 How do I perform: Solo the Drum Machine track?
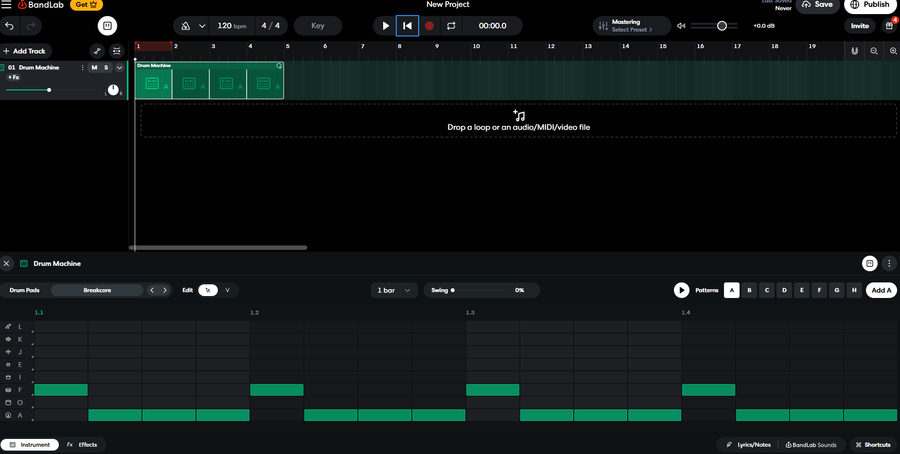point(106,67)
